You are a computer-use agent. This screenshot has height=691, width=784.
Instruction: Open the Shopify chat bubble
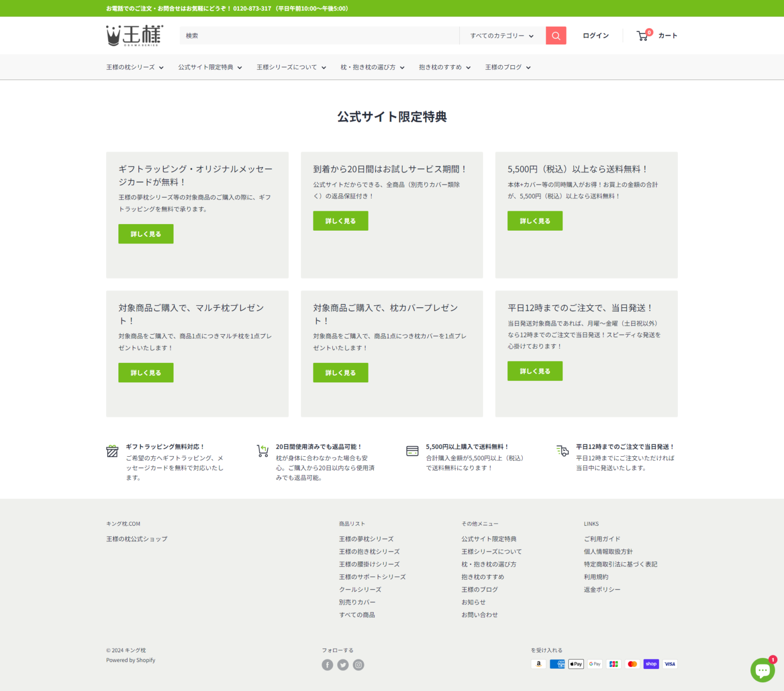763,670
